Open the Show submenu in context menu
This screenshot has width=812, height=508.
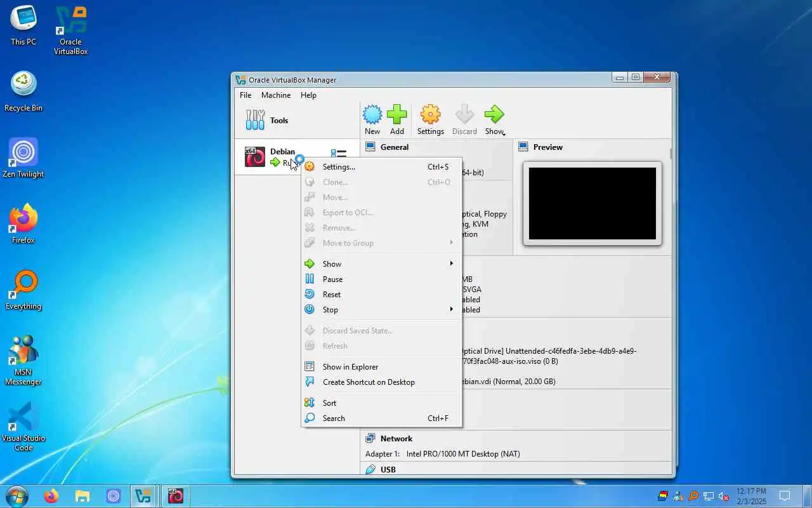(381, 264)
